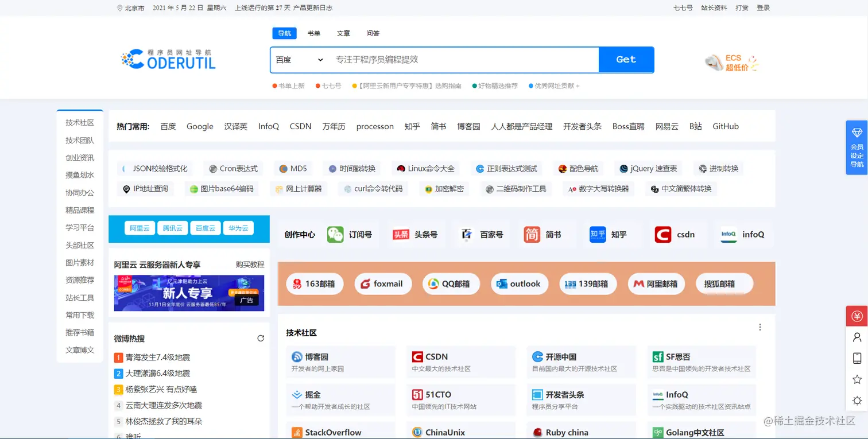Open the outlook mail shortcut

(520, 283)
